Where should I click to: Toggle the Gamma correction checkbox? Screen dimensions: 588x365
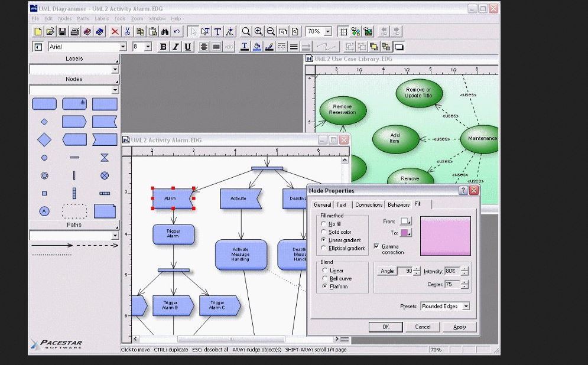tap(376, 246)
